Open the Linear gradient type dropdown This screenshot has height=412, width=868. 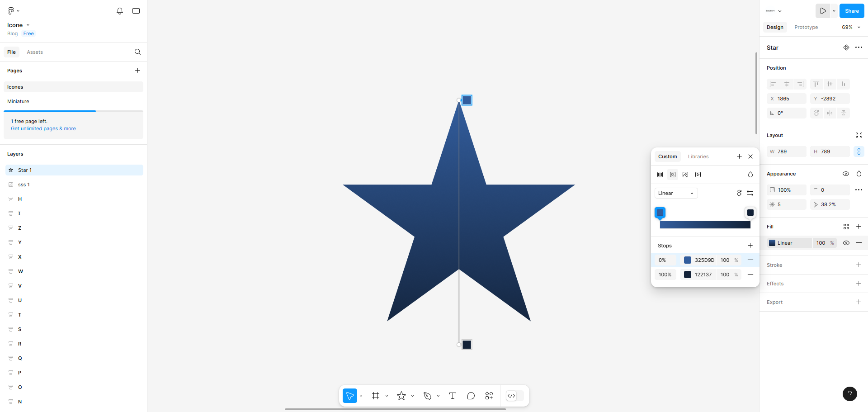tap(676, 193)
